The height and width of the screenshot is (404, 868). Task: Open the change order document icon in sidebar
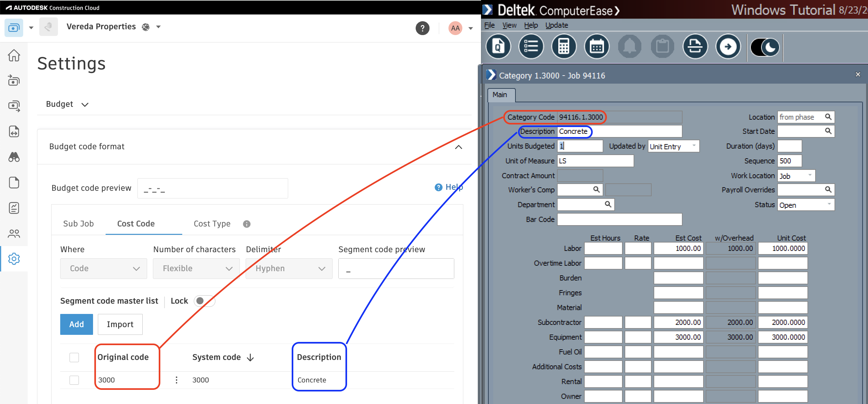pos(14,132)
